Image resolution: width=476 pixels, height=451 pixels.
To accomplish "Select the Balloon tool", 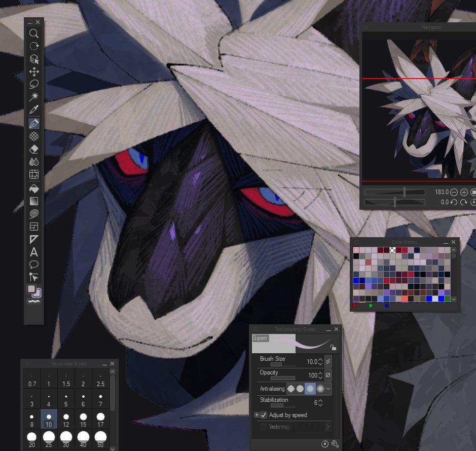I will point(33,265).
